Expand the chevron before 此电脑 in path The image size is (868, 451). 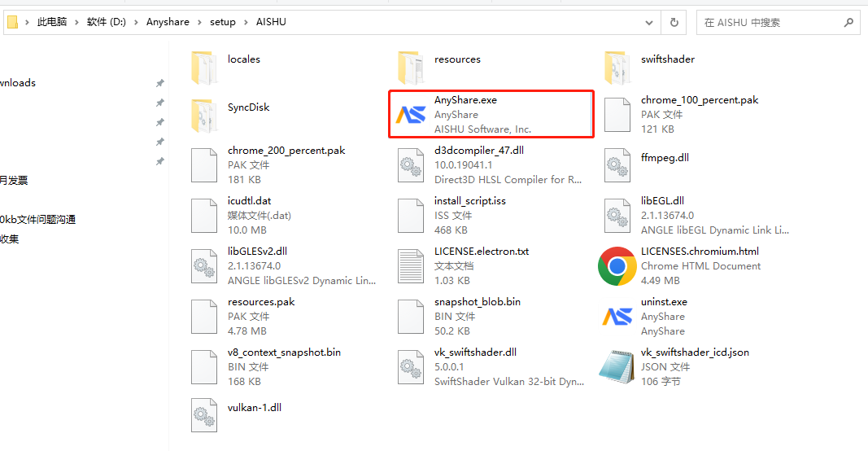(27, 22)
